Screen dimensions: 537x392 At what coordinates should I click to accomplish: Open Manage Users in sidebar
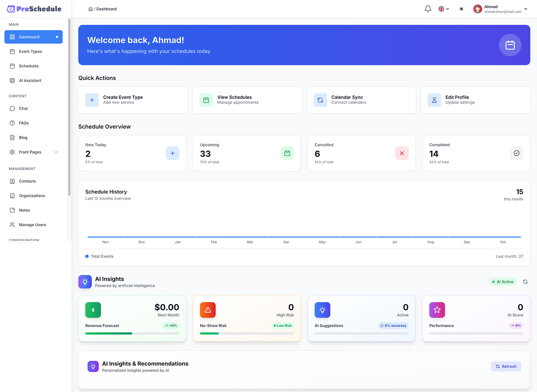pyautogui.click(x=34, y=225)
